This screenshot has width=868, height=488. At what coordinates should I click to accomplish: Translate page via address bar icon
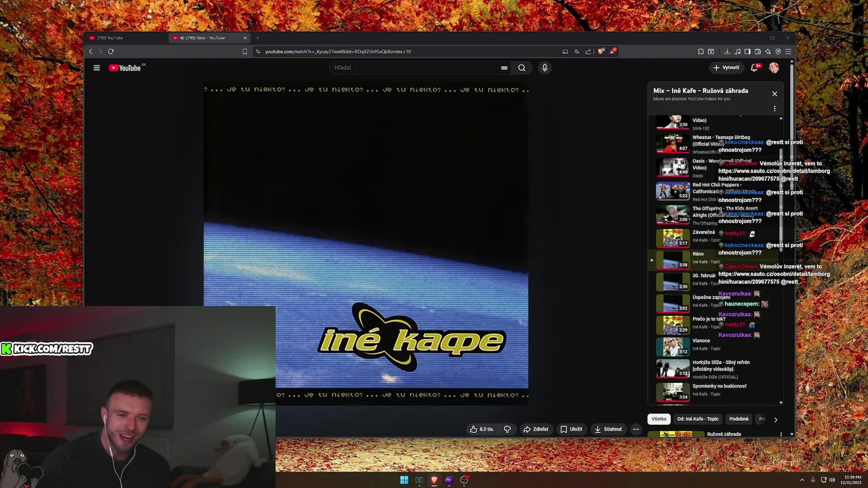(576, 52)
